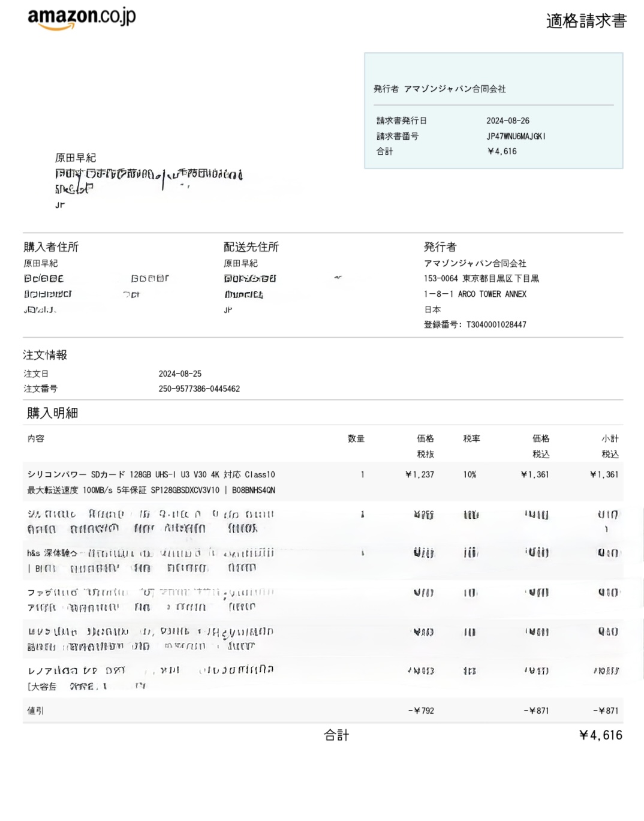Click the 発行者 アマゾンジャパン合同会社 line in blue box

click(x=440, y=89)
